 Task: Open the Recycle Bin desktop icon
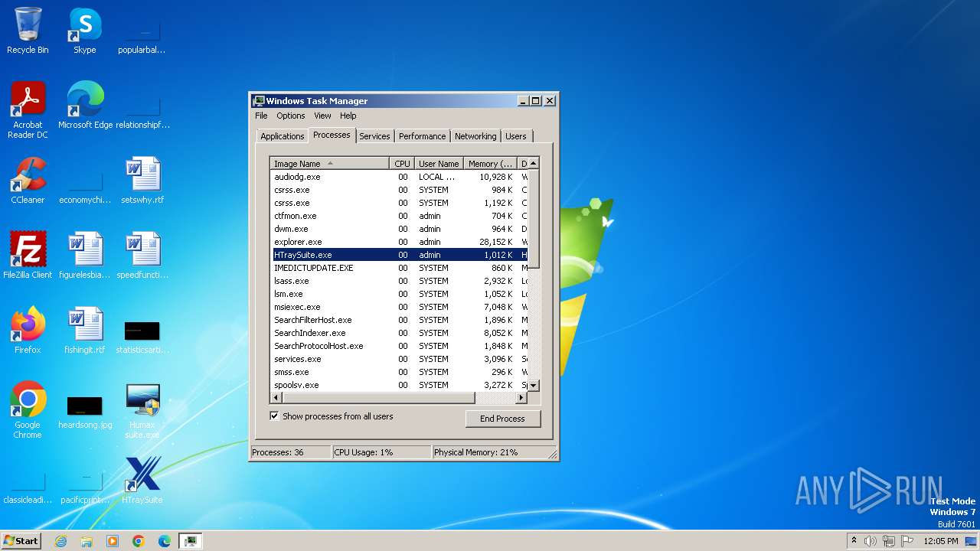click(x=28, y=31)
